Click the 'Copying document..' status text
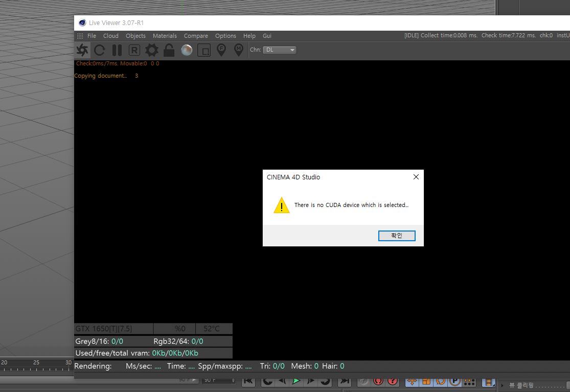This screenshot has width=570, height=392. (101, 76)
